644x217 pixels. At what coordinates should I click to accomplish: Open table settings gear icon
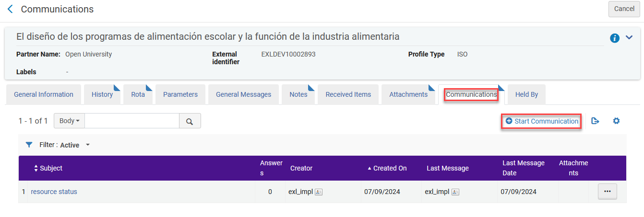coord(616,121)
